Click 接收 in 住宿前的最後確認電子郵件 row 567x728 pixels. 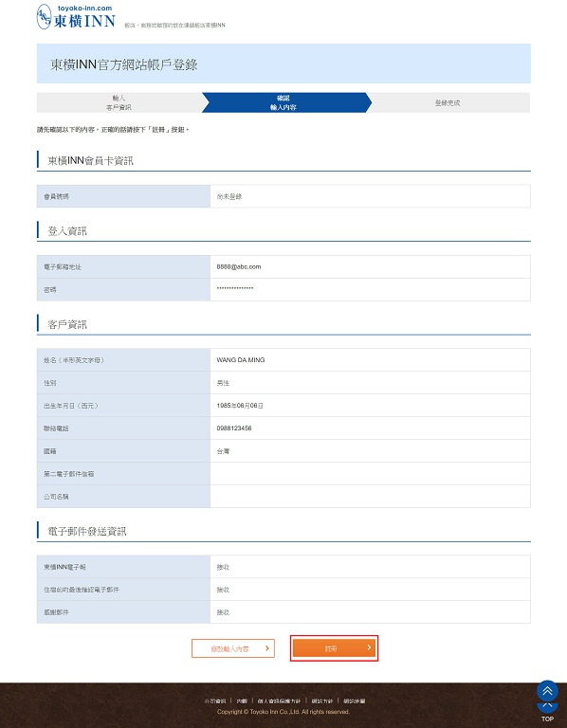[223, 591]
